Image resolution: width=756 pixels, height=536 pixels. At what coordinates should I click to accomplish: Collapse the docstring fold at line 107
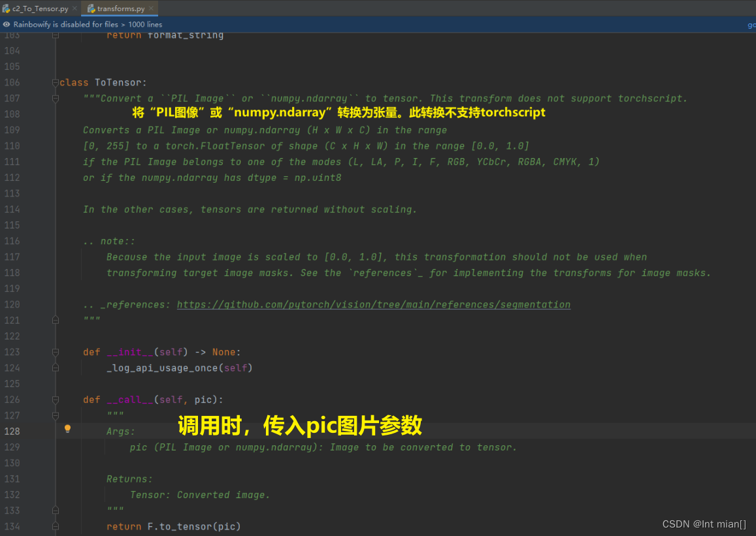[56, 99]
